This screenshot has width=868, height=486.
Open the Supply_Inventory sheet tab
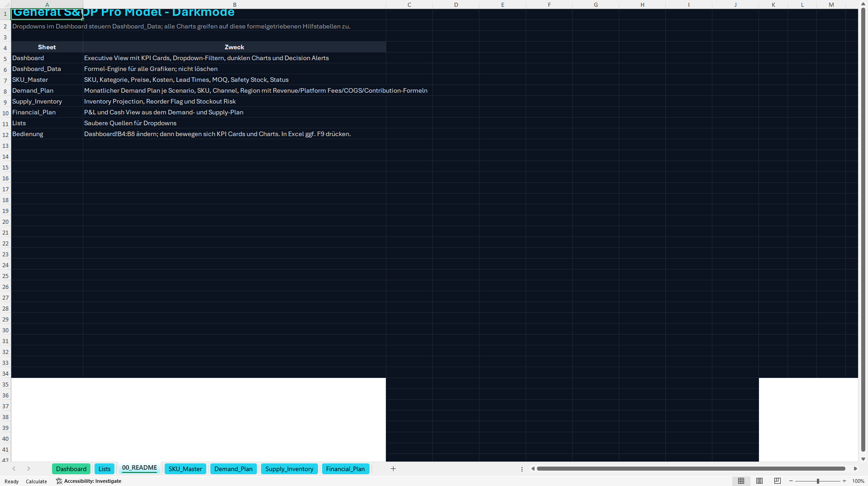pyautogui.click(x=289, y=469)
